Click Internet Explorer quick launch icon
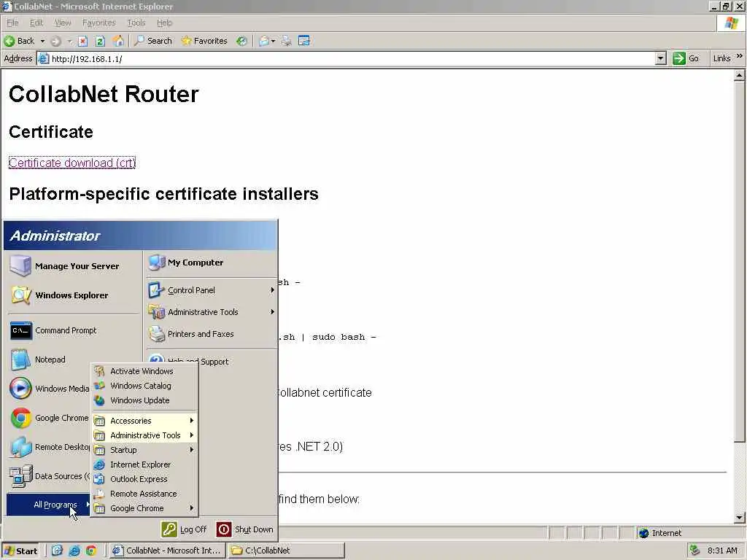The width and height of the screenshot is (747, 560). (74, 551)
